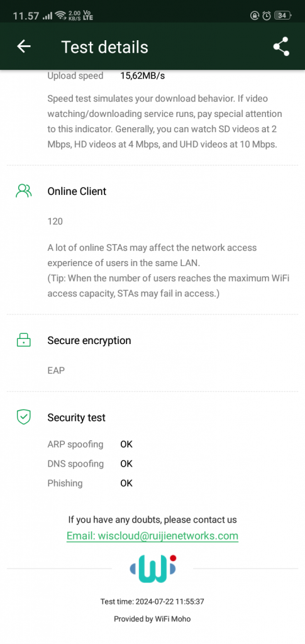Open the share icon in header
The image size is (305, 644).
(281, 47)
